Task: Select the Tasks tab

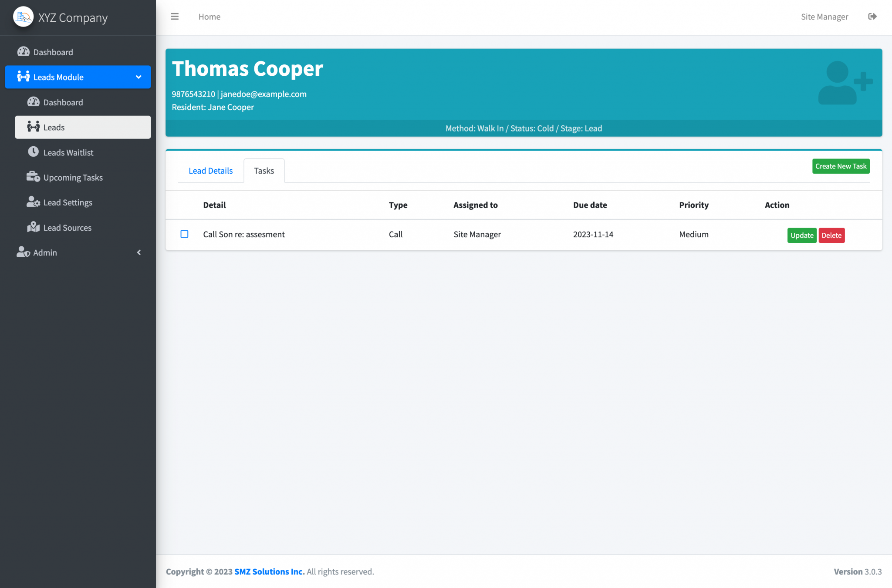Action: pos(264,171)
